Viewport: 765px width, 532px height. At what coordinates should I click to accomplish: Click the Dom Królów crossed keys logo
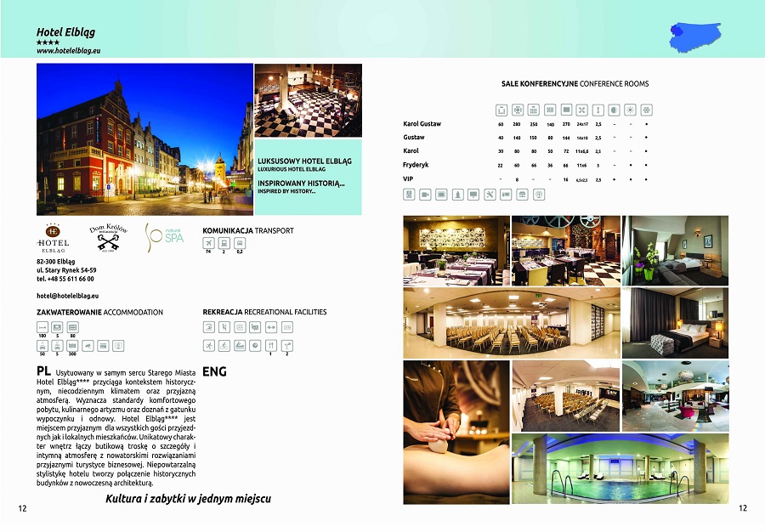(x=108, y=237)
